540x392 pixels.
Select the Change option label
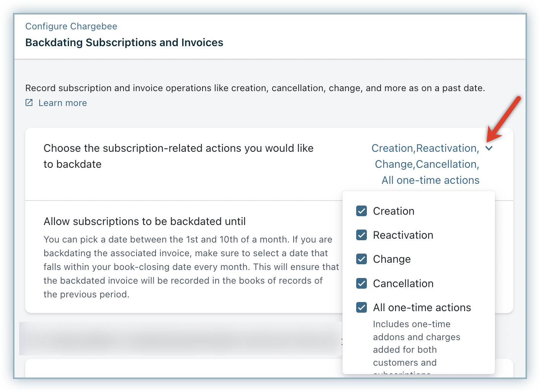[392, 259]
